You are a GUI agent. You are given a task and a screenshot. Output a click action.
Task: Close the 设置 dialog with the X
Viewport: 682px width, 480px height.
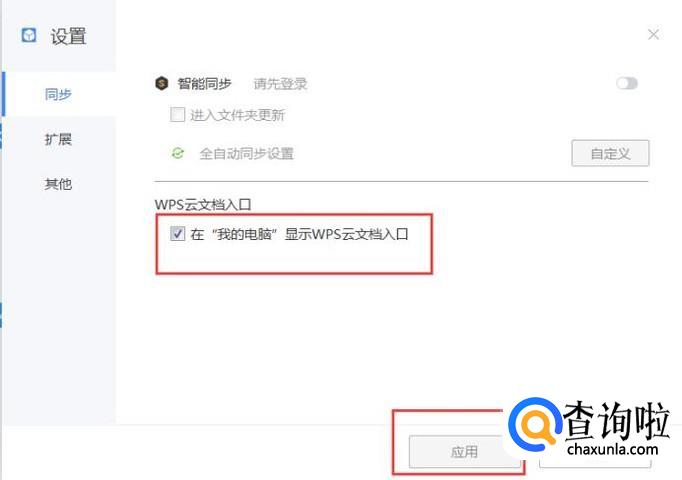pos(653,34)
